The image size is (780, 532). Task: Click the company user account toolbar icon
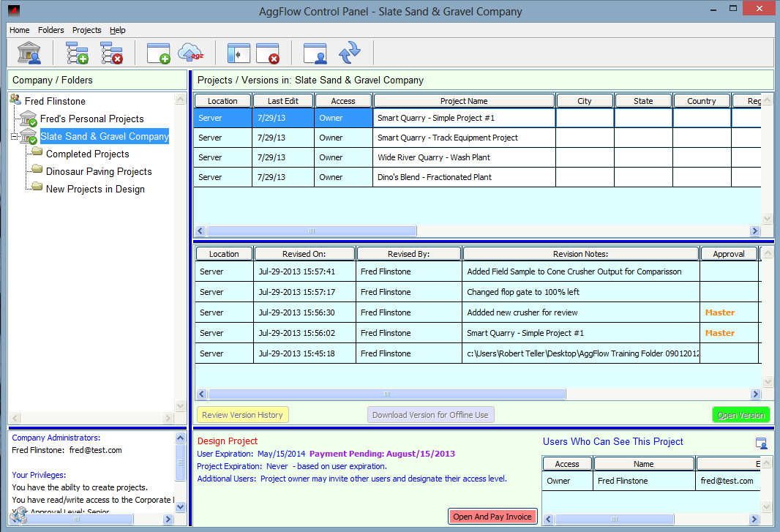[29, 53]
